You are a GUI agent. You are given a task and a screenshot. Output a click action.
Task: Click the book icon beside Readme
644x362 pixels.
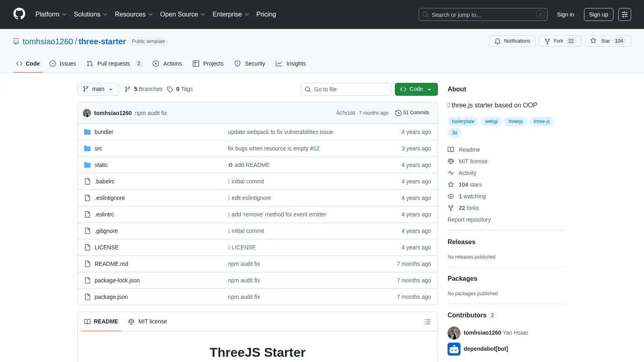[x=451, y=150]
